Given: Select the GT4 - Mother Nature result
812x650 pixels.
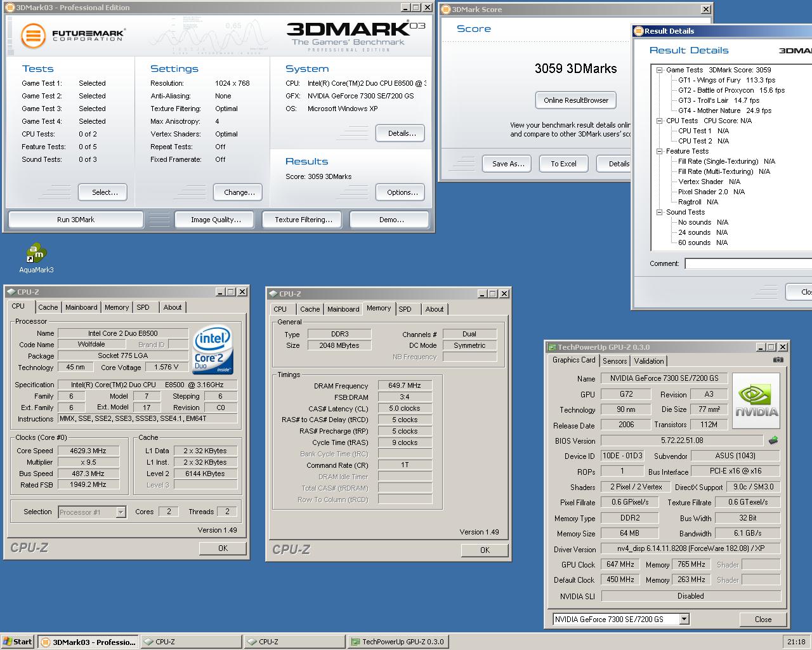Looking at the screenshot, I should pos(724,110).
